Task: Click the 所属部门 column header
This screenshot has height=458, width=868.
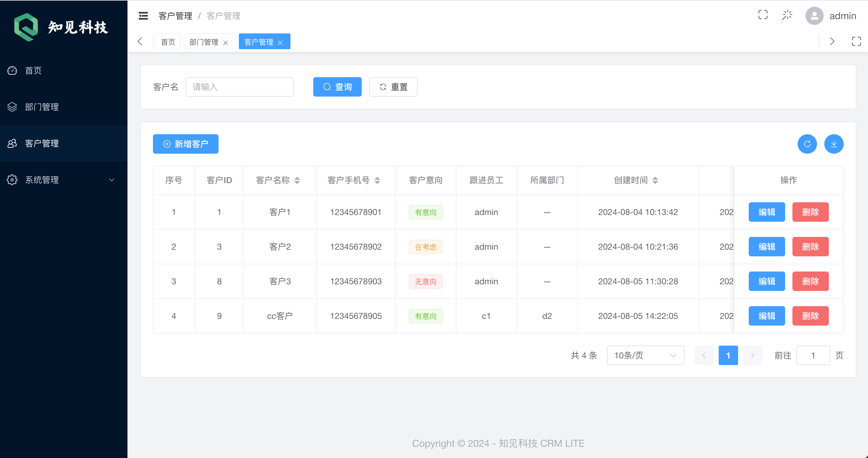Action: tap(547, 180)
